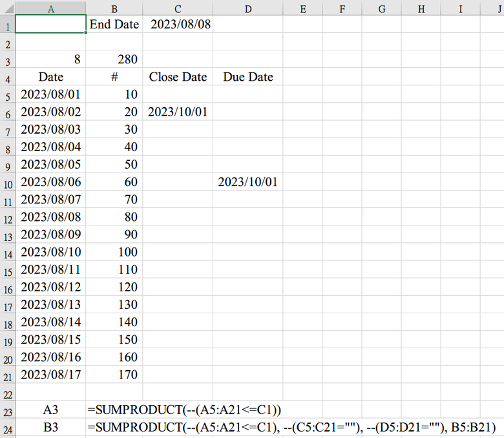The height and width of the screenshot is (438, 504).
Task: Select column I header
Action: pyautogui.click(x=460, y=8)
